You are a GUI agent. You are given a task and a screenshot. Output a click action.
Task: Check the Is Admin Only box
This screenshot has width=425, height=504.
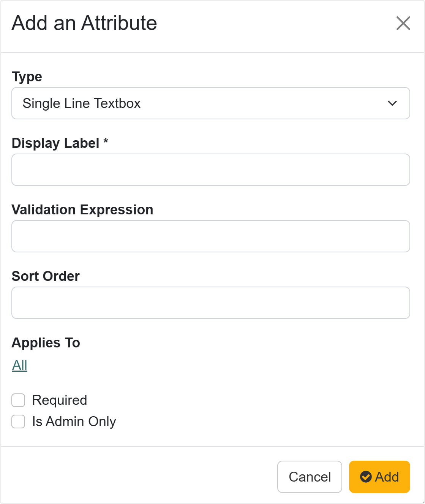coord(18,422)
